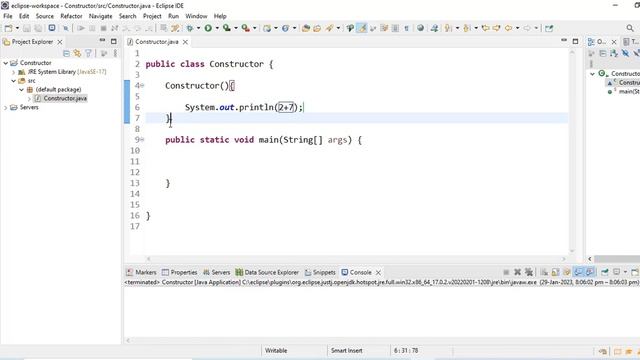
Task: Open the Debug bug icon in toolbar
Action: (190, 28)
